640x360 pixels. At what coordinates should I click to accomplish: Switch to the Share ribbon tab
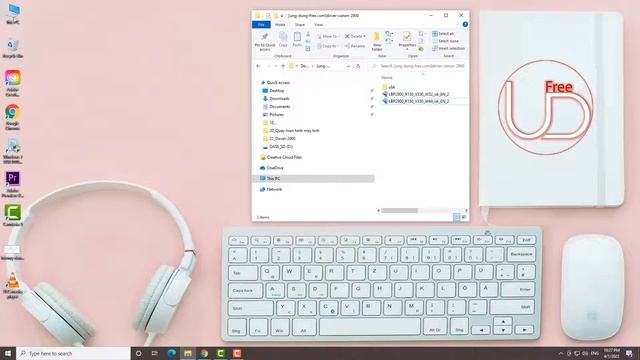[x=300, y=25]
